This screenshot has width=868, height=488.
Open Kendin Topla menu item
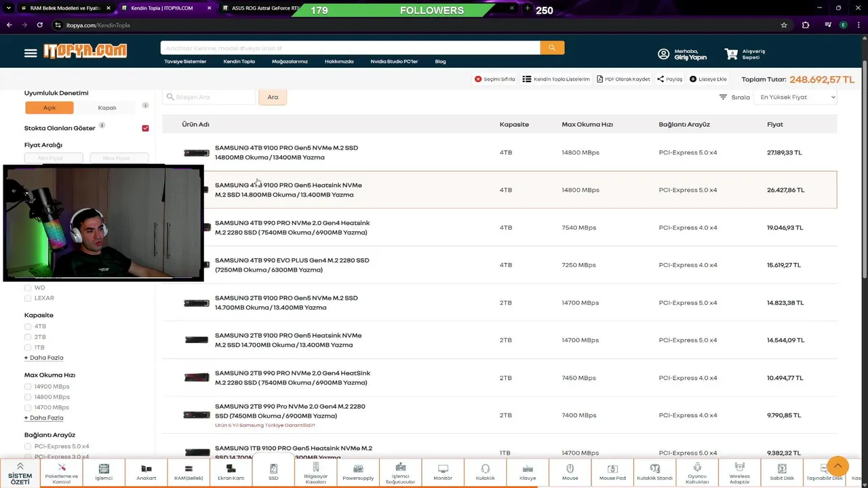pyautogui.click(x=239, y=62)
